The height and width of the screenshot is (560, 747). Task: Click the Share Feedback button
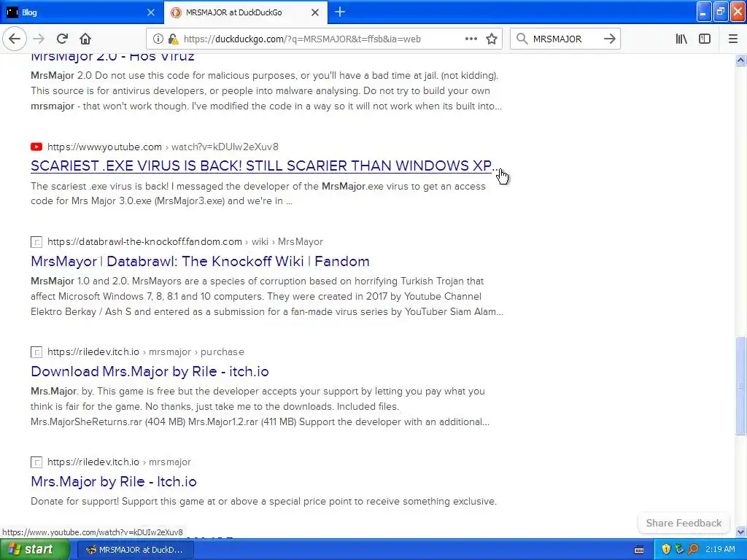[684, 523]
